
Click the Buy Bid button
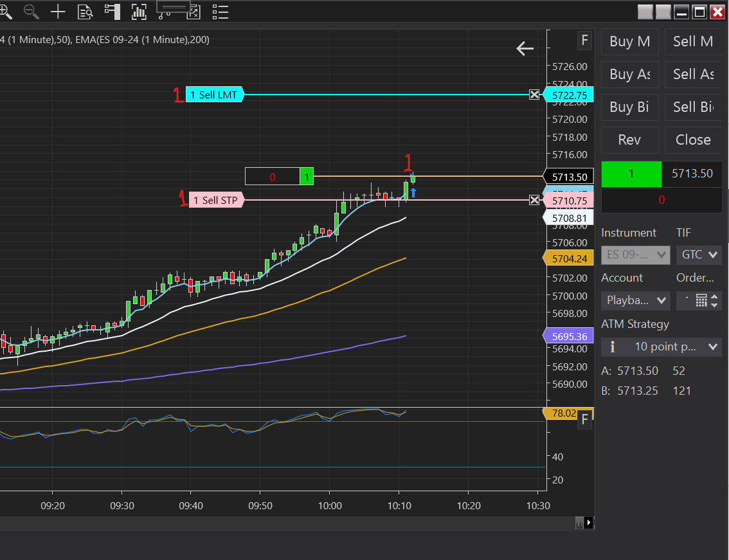tap(630, 107)
